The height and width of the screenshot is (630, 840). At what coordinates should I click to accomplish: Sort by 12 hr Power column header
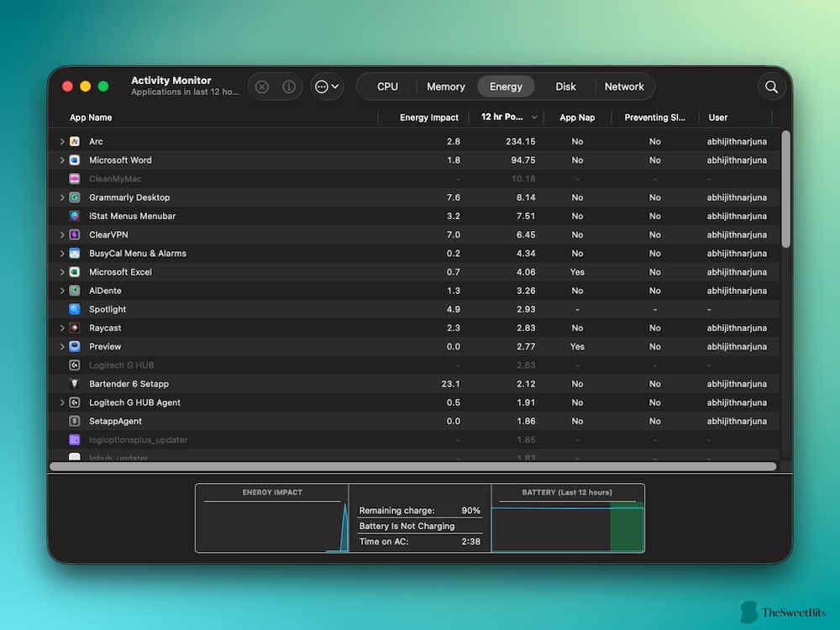click(502, 118)
